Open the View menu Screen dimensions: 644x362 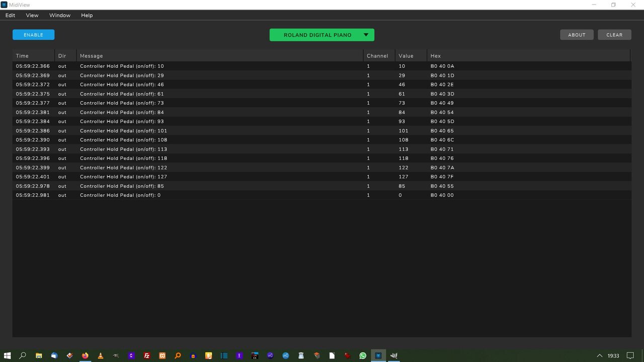32,15
